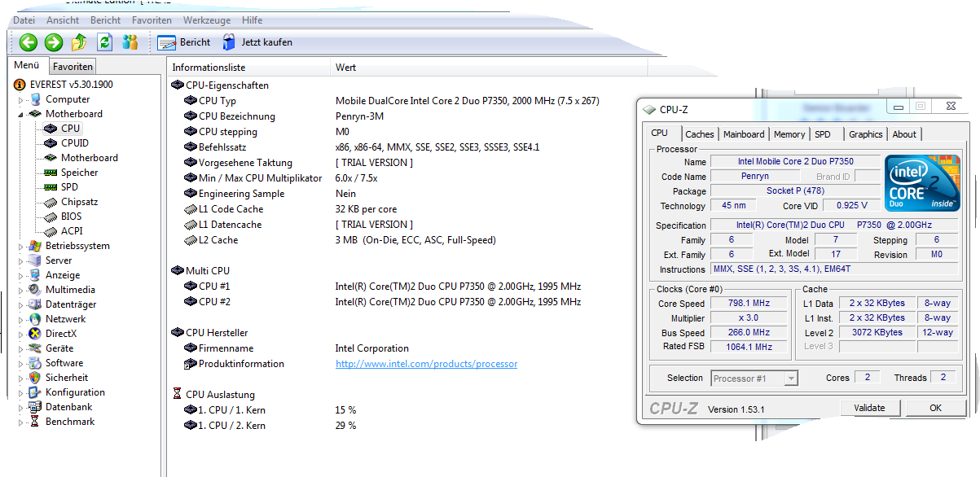Click the CPU-Z Name field
Viewport: 980px width, 477px height.
pos(796,162)
